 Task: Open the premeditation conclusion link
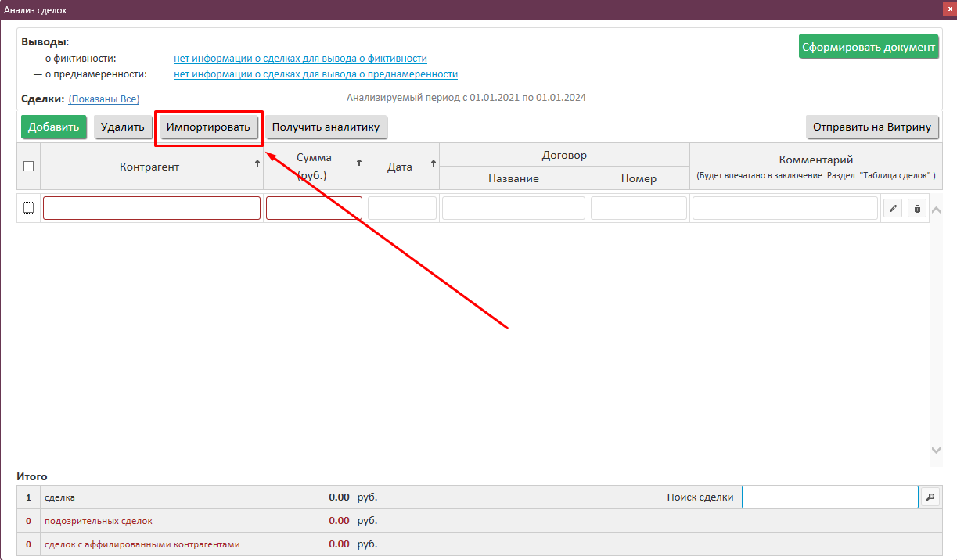(x=315, y=74)
